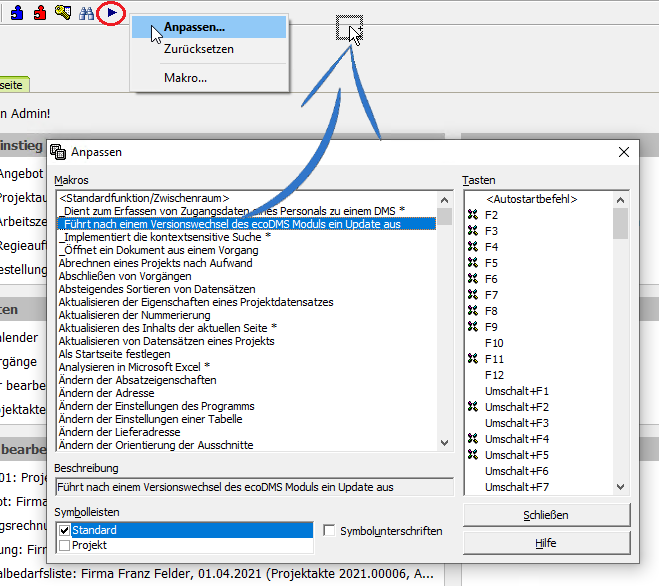Click the blue puzzle piece toolbar icon

[17, 13]
